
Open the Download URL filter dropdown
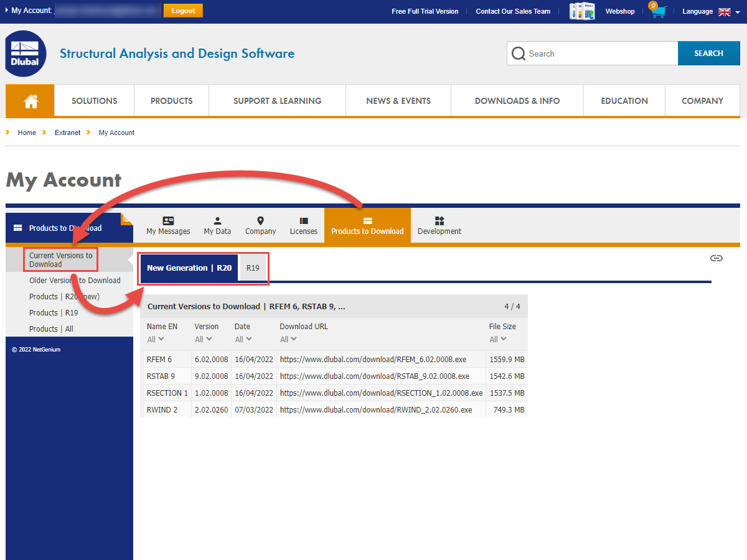click(x=288, y=339)
